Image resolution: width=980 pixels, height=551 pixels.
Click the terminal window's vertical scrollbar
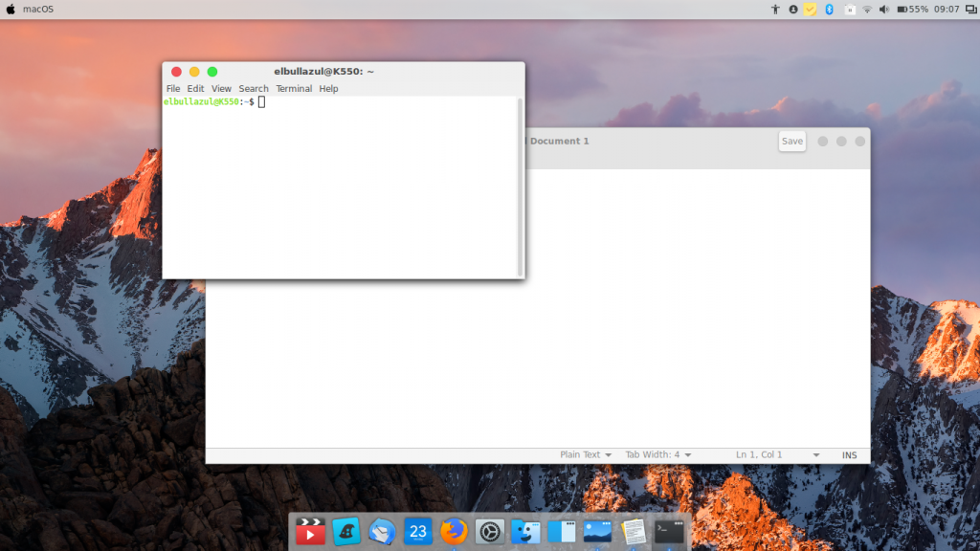(518, 187)
